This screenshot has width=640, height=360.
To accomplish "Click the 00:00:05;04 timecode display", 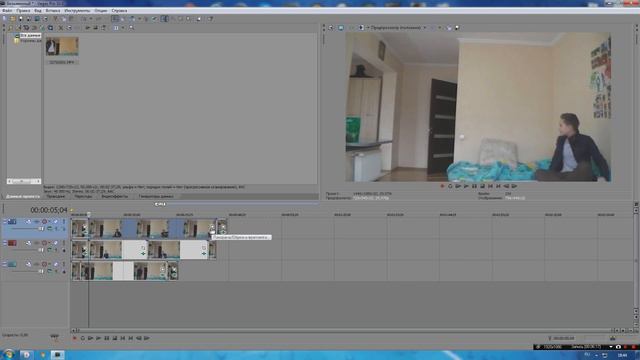I will point(49,210).
